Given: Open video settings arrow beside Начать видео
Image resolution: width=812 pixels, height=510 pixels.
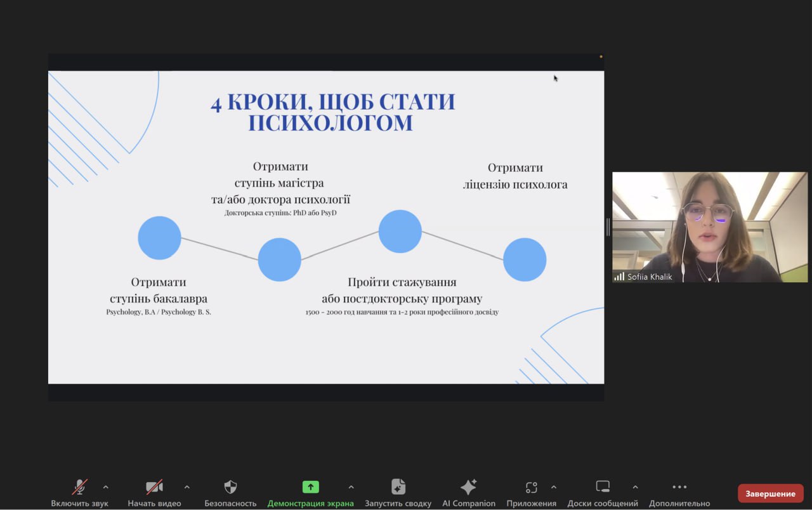Looking at the screenshot, I should 187,487.
